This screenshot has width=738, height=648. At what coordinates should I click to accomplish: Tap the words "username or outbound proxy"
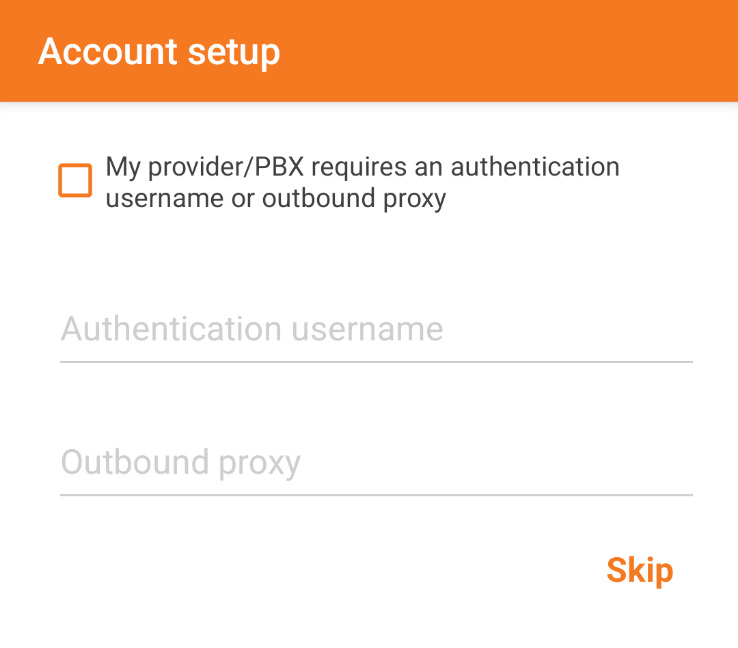[276, 198]
